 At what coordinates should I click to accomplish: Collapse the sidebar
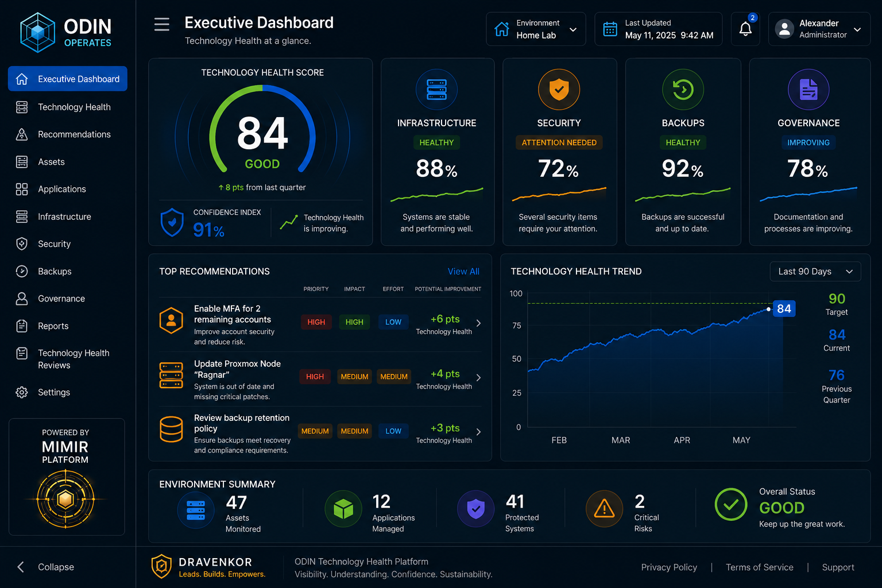click(46, 567)
